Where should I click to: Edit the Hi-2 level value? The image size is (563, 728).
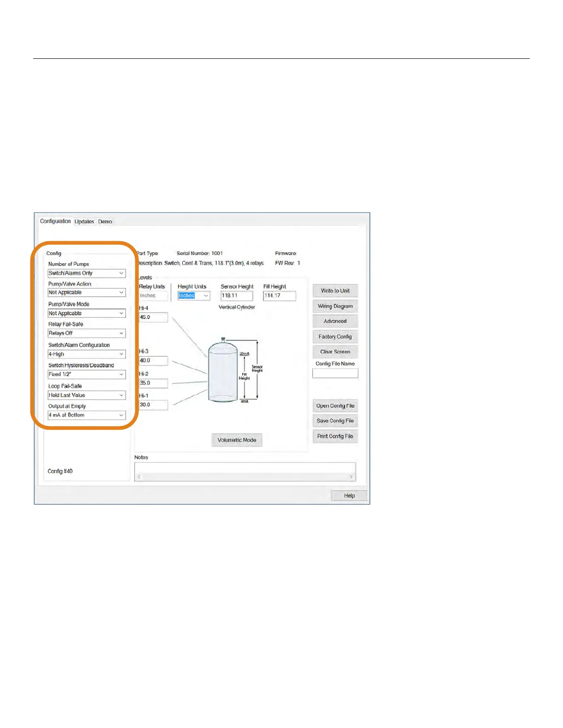click(153, 383)
